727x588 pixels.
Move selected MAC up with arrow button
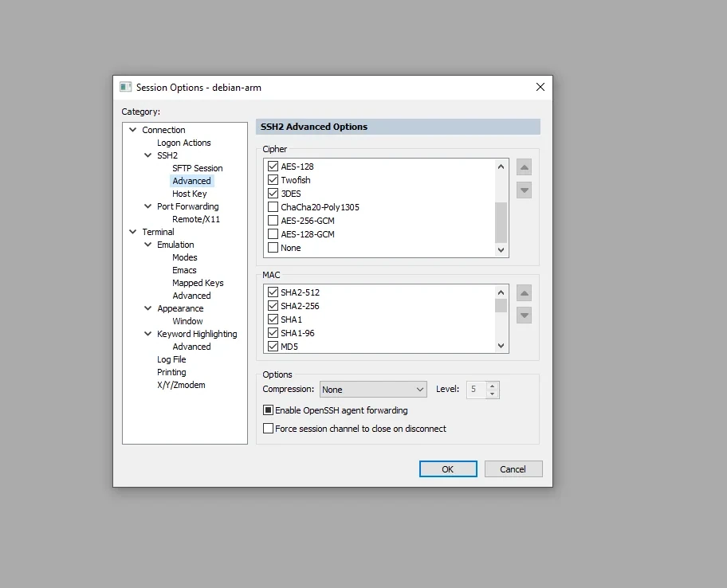tap(524, 293)
